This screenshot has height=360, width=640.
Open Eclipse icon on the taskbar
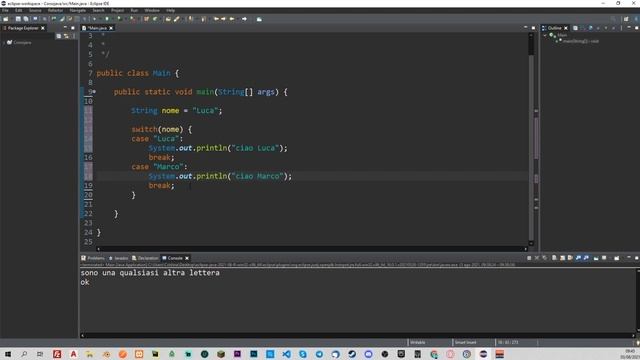(x=483, y=354)
